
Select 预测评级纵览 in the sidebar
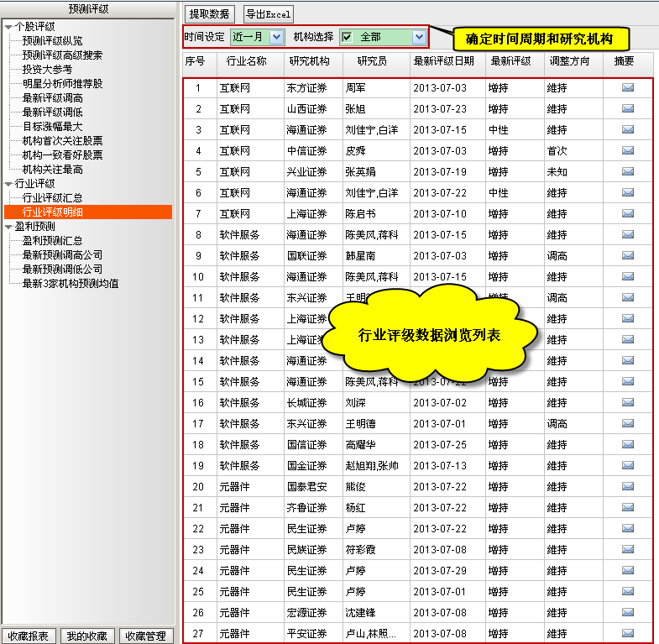[52, 40]
